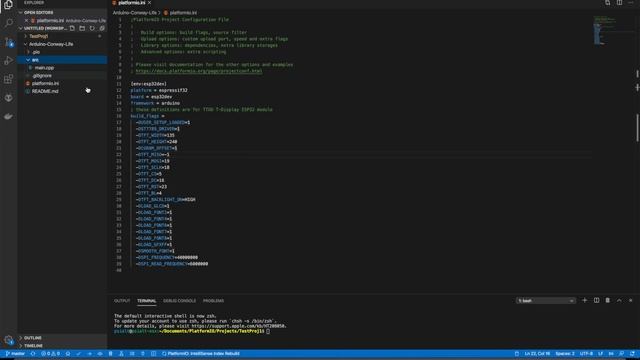
Task: Create a new folder in workspace
Action: pyautogui.click(x=82, y=28)
